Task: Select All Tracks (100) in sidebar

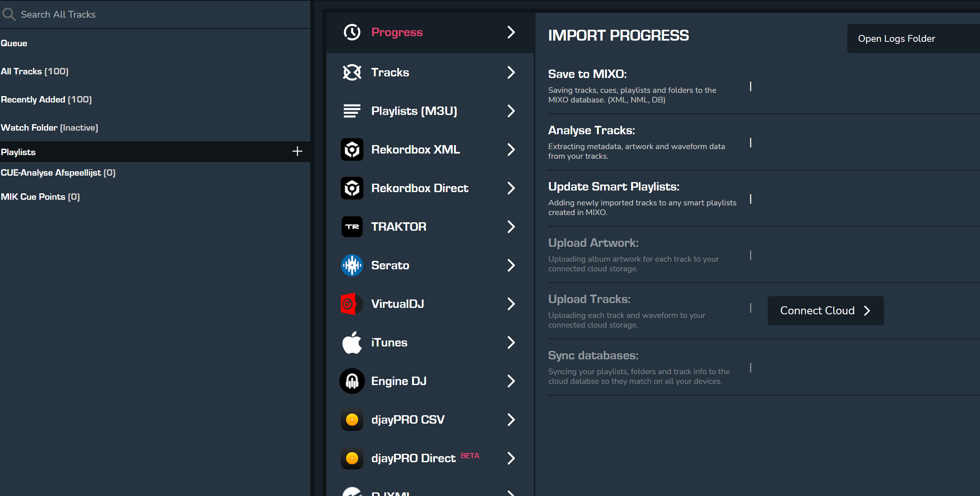Action: tap(35, 71)
